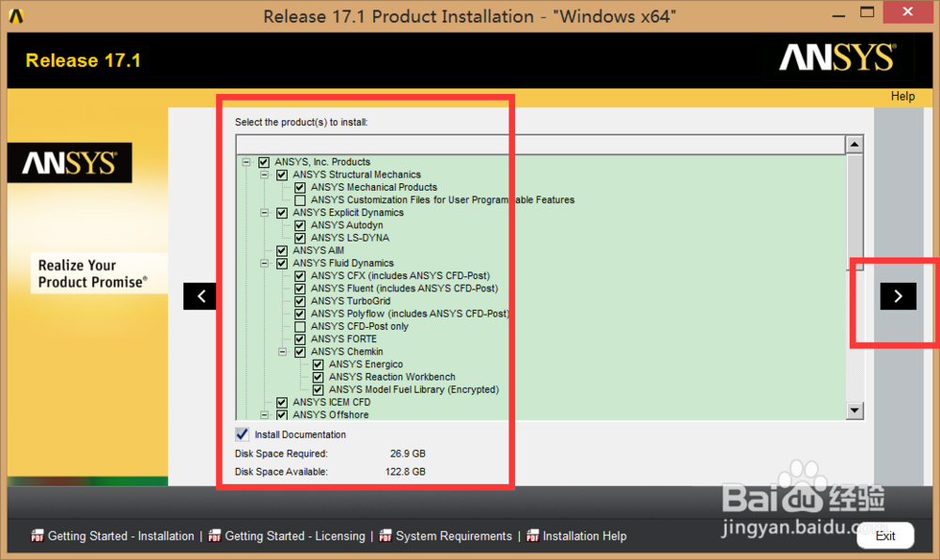Uncheck ANSYS Reaction Workbench
940x560 pixels.
[x=319, y=377]
